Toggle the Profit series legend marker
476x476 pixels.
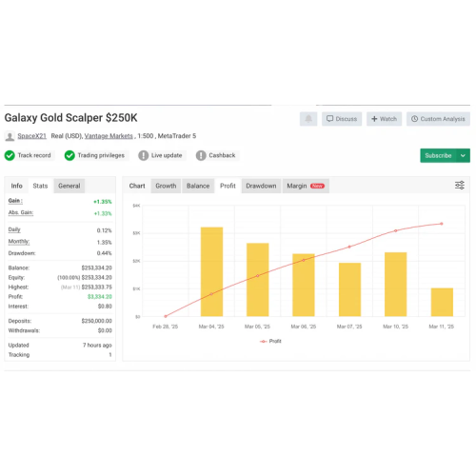coord(263,342)
